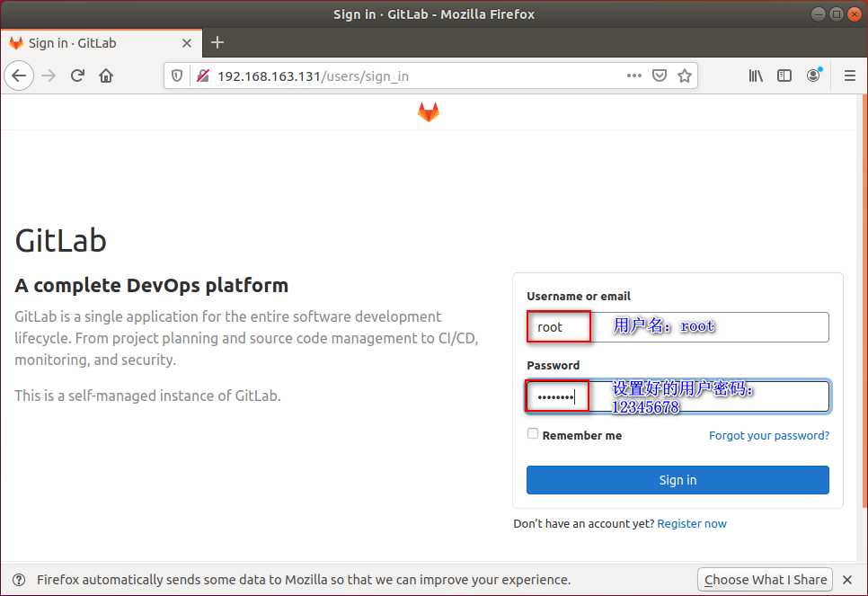The width and height of the screenshot is (868, 596).
Task: Open page actions three-dot menu
Action: (633, 76)
